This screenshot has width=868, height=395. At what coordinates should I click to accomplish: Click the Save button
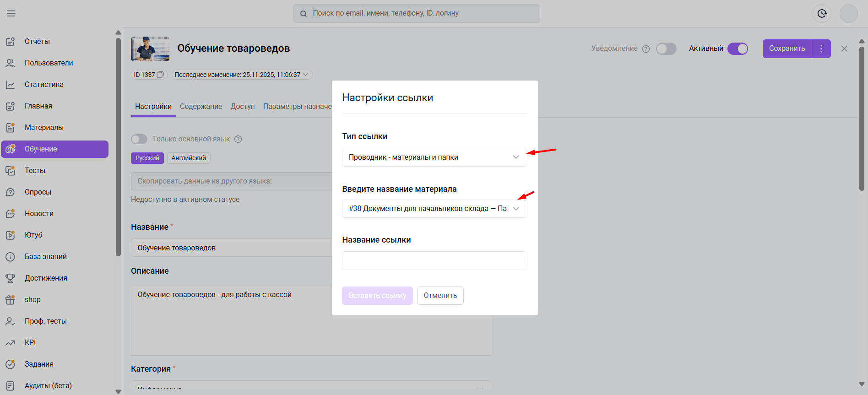[787, 49]
